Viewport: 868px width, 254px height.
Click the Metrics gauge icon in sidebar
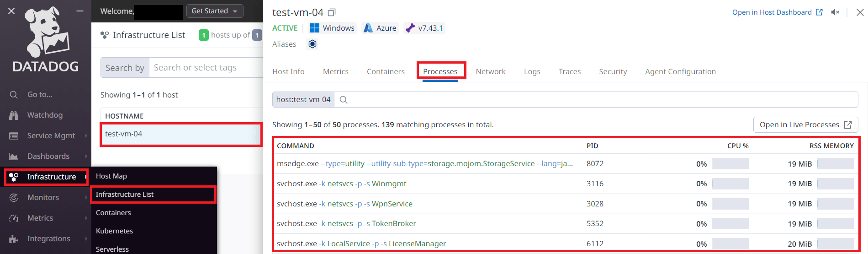pyautogui.click(x=14, y=218)
